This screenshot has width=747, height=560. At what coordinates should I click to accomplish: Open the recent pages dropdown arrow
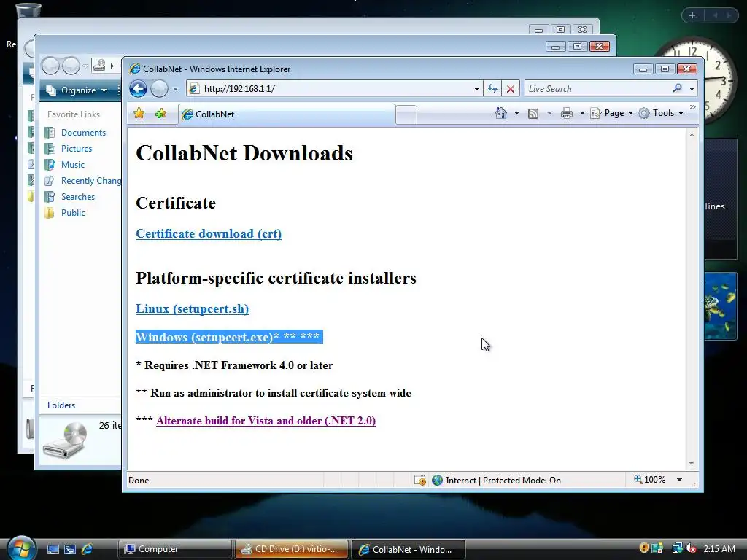175,89
